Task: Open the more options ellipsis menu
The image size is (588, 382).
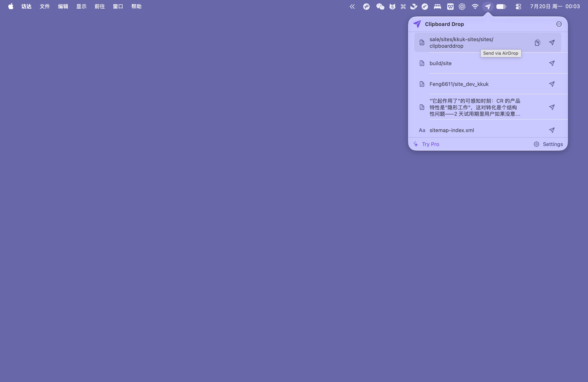Action: click(x=559, y=24)
